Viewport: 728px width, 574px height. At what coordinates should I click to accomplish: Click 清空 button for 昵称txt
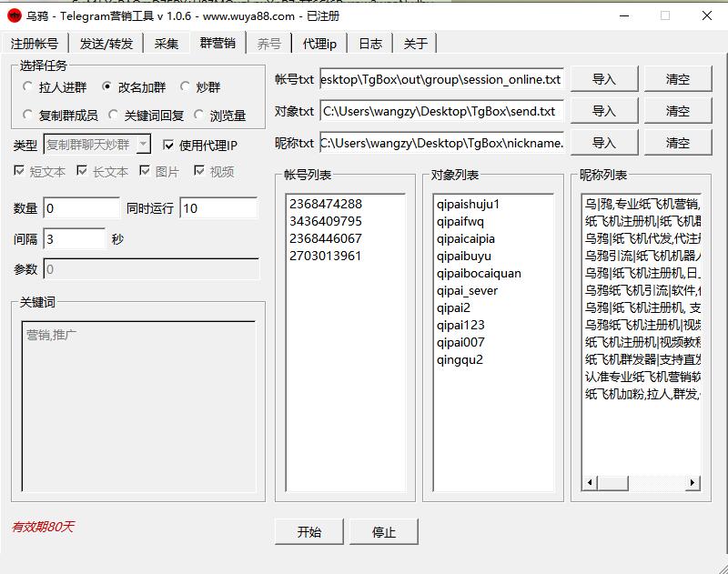677,143
